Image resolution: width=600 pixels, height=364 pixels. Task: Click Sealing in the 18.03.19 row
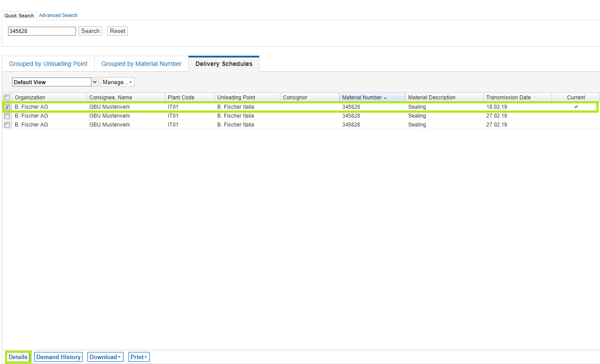tap(417, 107)
